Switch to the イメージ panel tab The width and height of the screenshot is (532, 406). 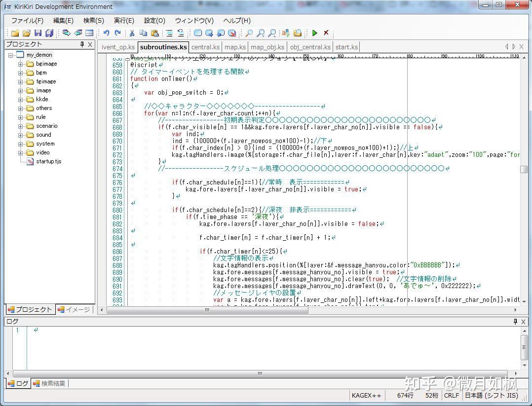[74, 309]
